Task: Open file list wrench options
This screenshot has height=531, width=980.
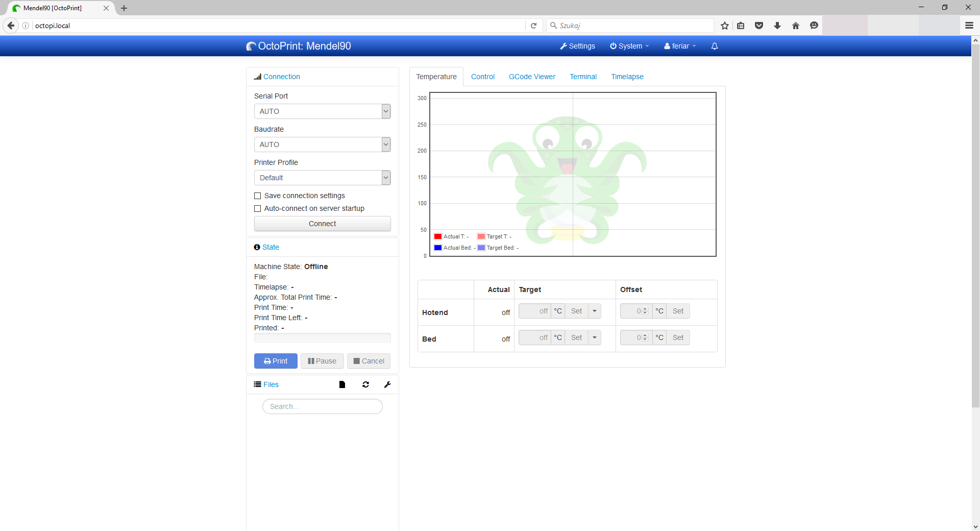Action: (x=387, y=384)
